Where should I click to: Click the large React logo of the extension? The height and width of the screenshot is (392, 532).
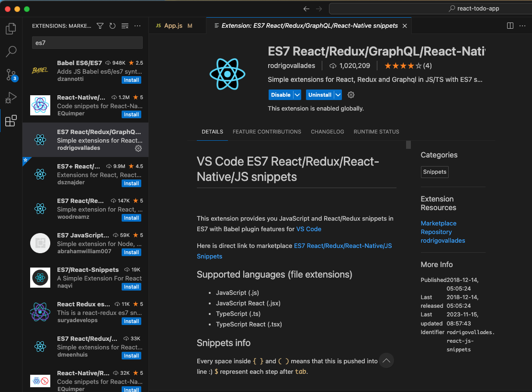[227, 74]
